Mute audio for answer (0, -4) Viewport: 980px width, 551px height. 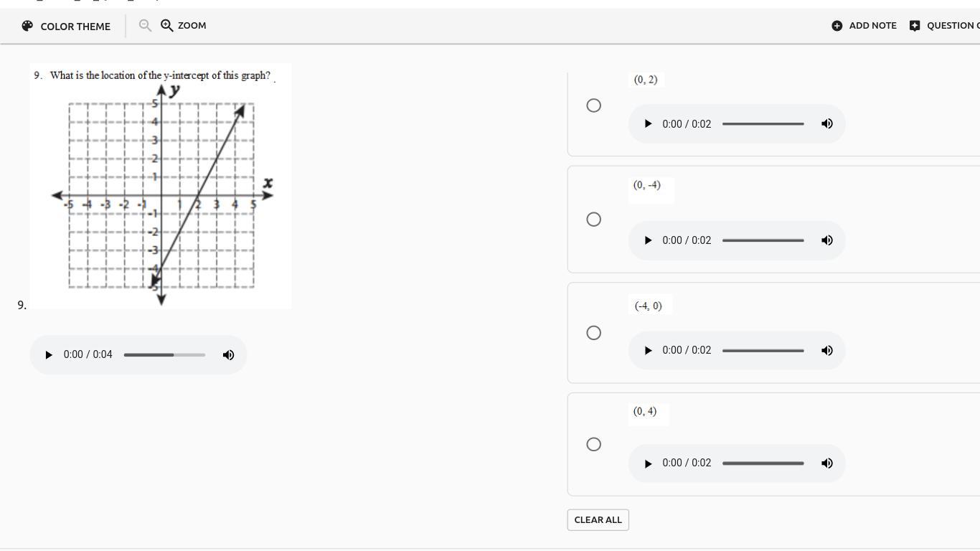coord(827,240)
